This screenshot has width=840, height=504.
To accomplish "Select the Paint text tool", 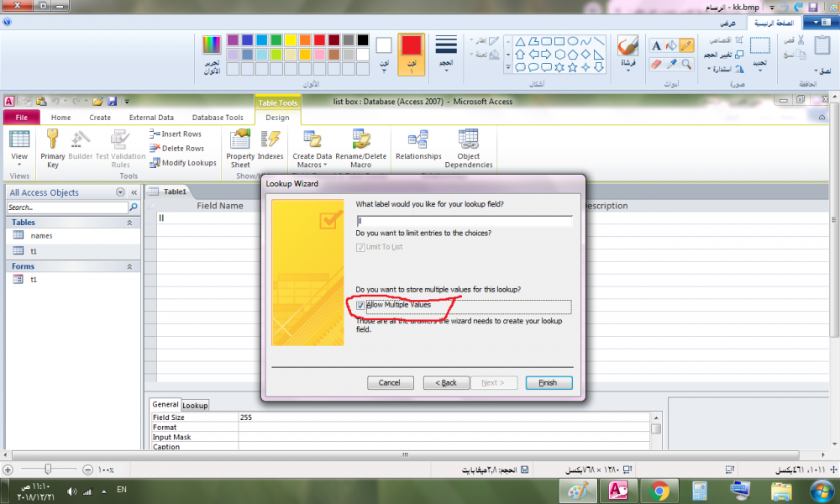I will (656, 45).
